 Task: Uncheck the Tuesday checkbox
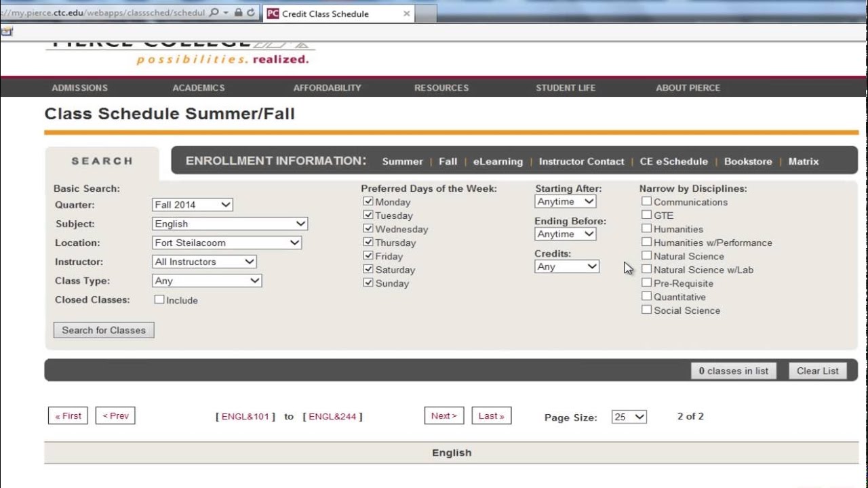pos(368,215)
